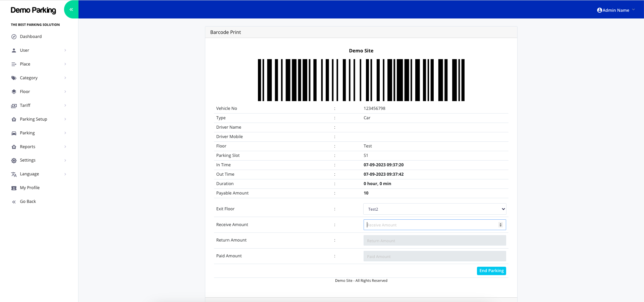Open the Exit Floor dropdown
The width and height of the screenshot is (644, 302).
coord(434,209)
